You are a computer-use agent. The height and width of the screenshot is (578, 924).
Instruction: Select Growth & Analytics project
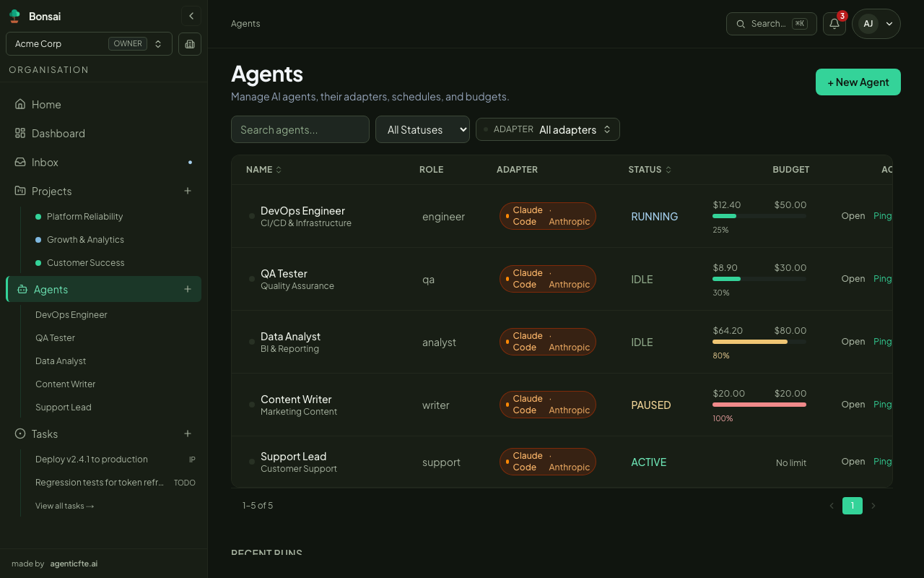(85, 240)
